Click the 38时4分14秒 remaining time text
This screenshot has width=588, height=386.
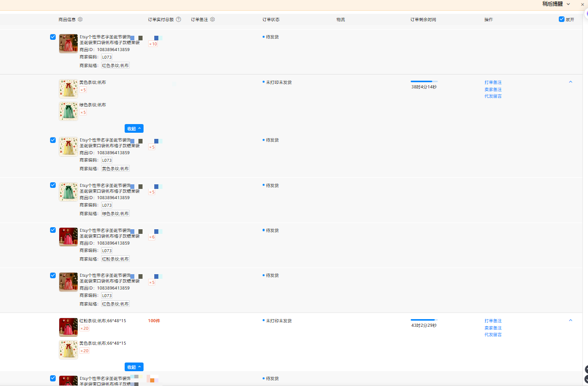[424, 87]
